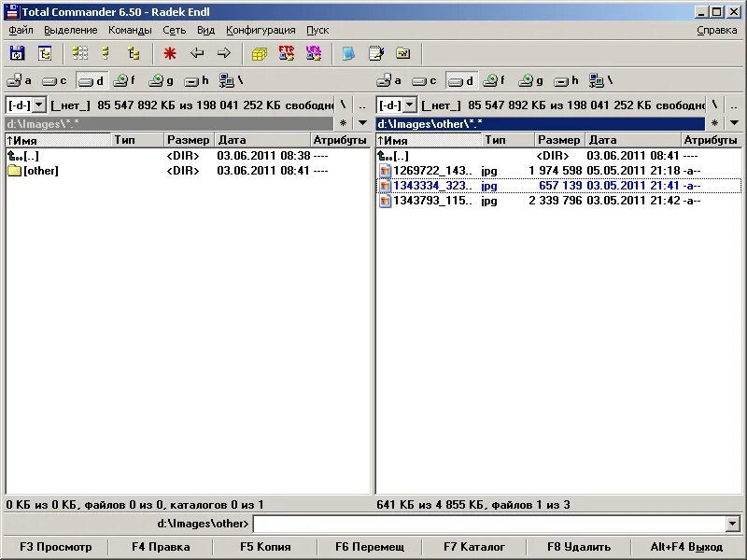747x560 pixels.
Task: Open the Notepad editor icon
Action: point(376,53)
